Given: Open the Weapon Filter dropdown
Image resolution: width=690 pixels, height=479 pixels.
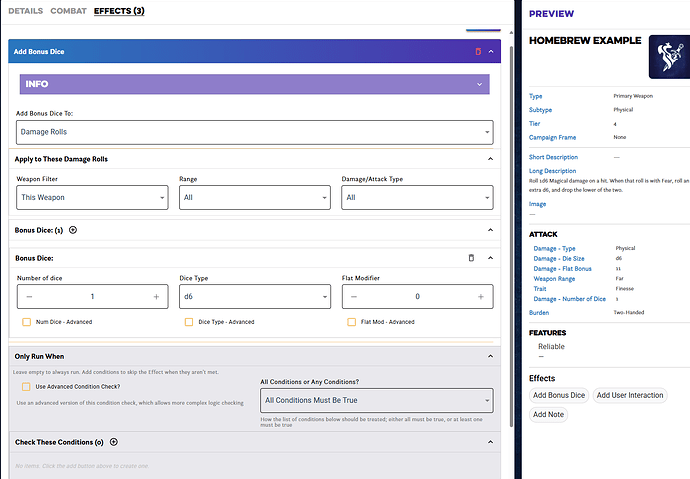Looking at the screenshot, I should click(92, 197).
